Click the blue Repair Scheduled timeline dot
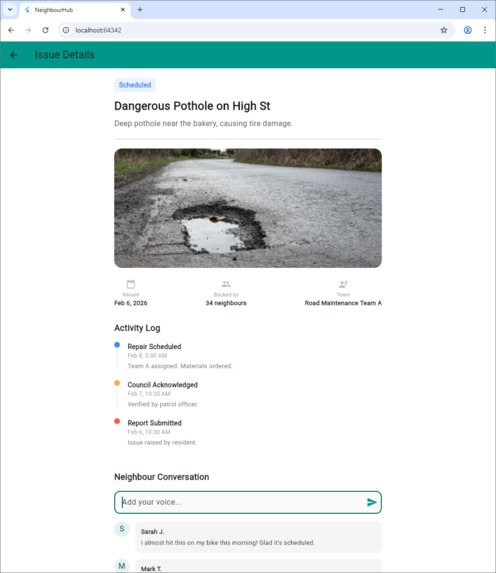This screenshot has width=496, height=573. [117, 345]
